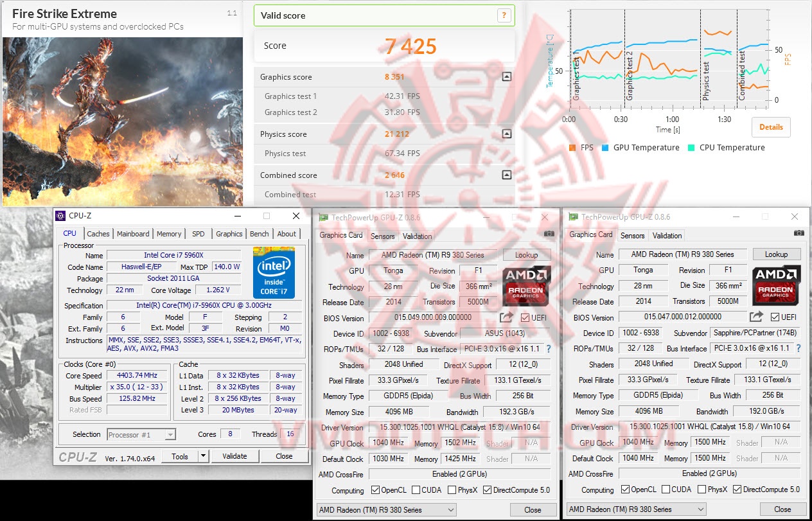Open the Tools dropdown arrow in CPU-Z

click(x=204, y=456)
